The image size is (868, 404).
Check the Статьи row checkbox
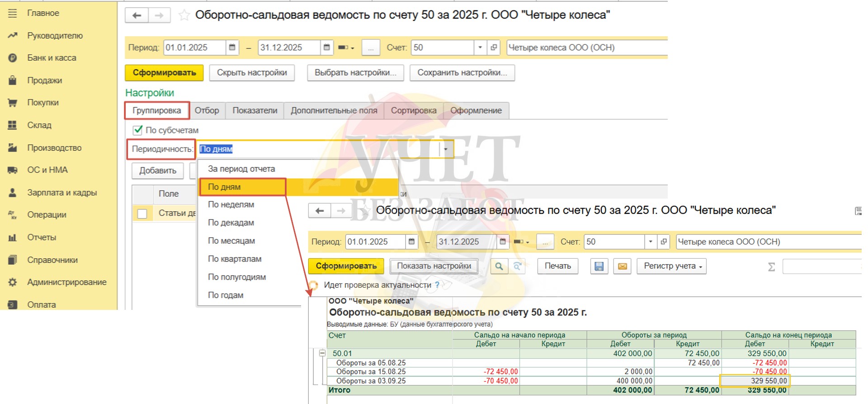point(142,214)
